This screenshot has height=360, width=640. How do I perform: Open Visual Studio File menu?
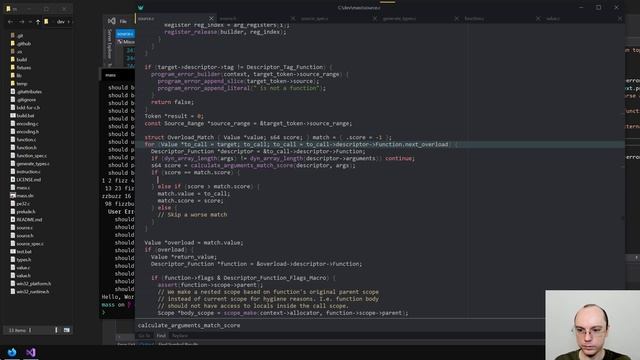point(123,21)
